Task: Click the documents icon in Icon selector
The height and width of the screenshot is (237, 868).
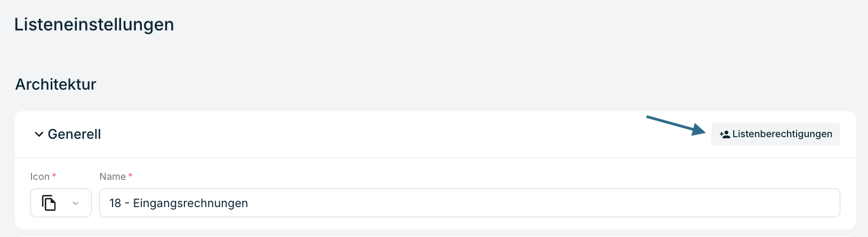Action: point(49,203)
